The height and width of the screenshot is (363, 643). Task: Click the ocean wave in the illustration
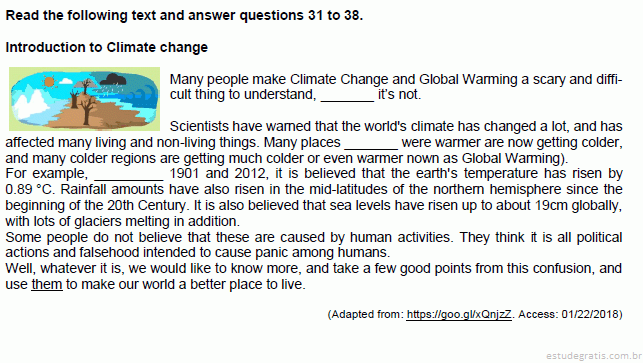tap(144, 95)
